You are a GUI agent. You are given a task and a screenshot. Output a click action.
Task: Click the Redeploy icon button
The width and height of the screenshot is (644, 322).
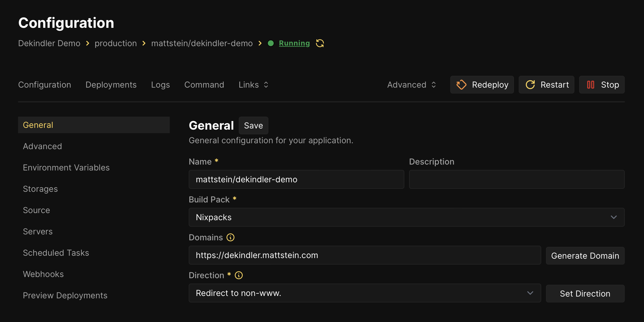click(461, 85)
